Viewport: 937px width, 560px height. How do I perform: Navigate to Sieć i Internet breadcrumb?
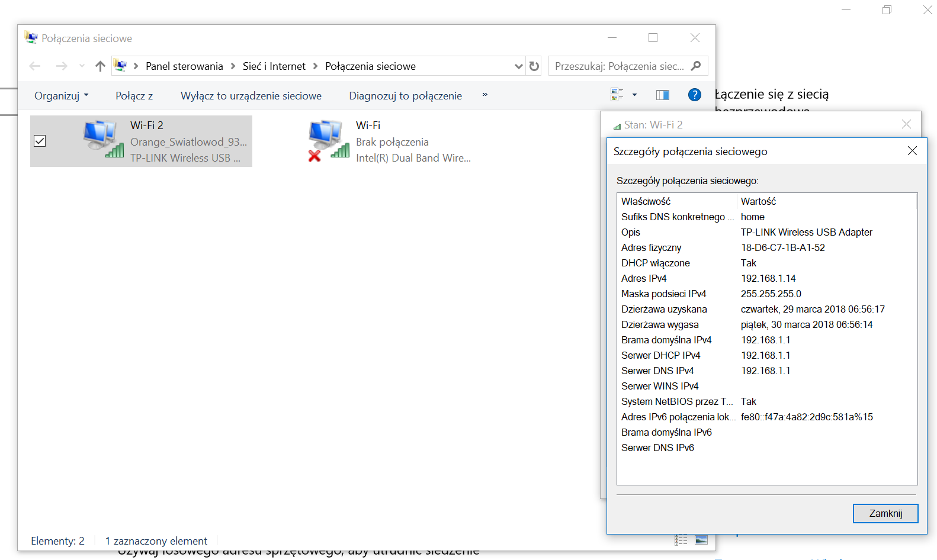[x=274, y=66]
